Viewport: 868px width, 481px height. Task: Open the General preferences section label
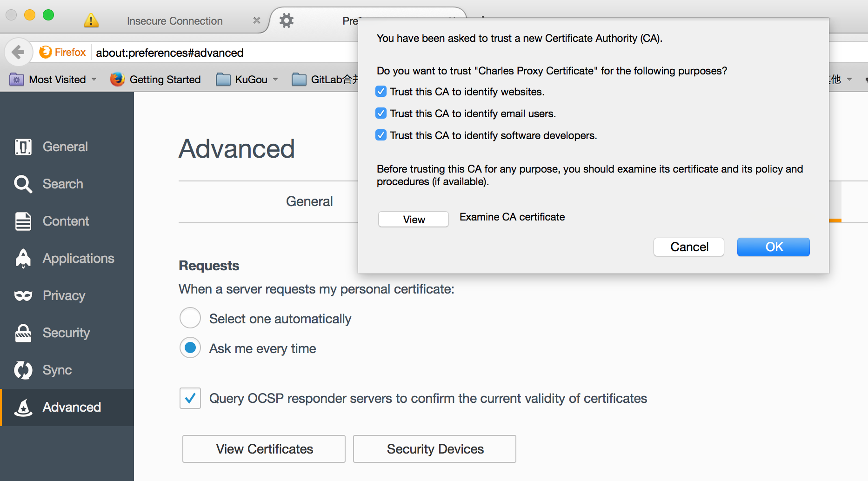click(65, 147)
